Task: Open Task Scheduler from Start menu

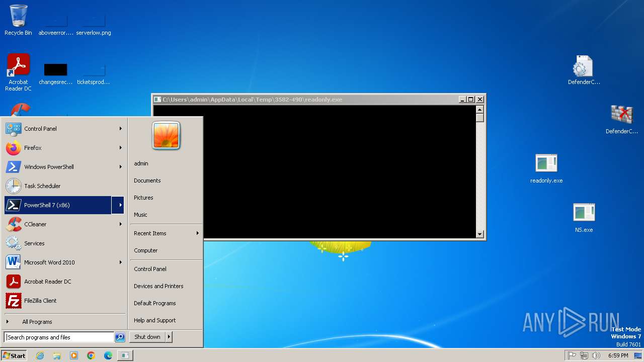Action: pyautogui.click(x=64, y=186)
